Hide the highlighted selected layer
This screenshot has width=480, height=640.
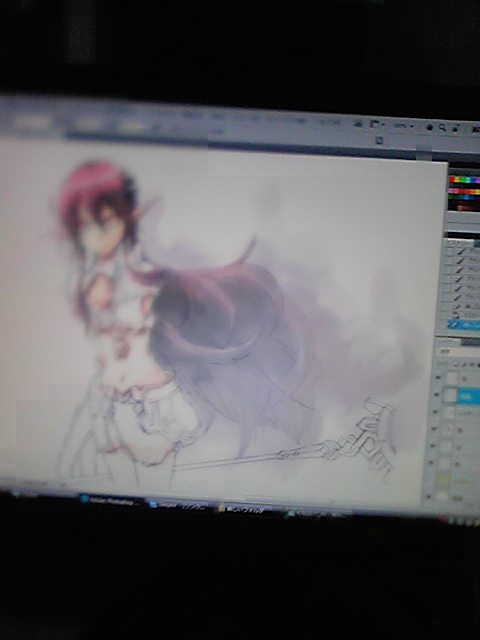pos(436,394)
